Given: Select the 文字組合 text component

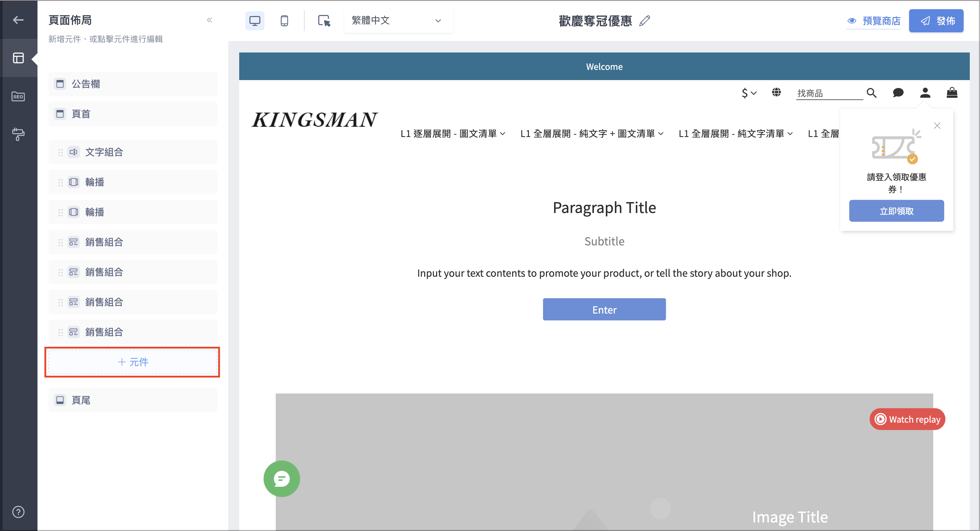Looking at the screenshot, I should click(133, 152).
